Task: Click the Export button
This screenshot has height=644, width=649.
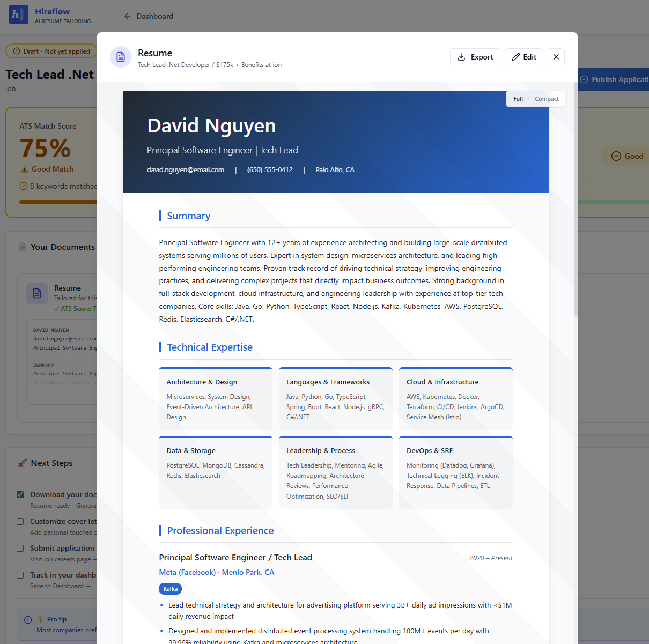Action: coord(475,57)
